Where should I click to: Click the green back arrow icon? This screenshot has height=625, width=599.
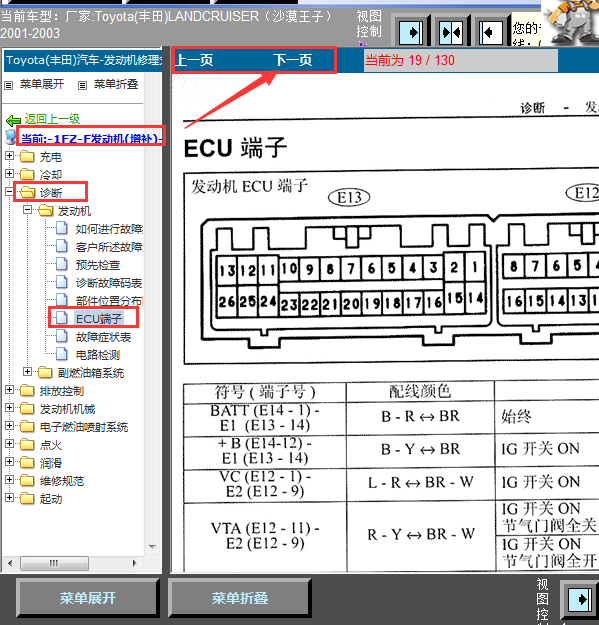(x=14, y=120)
